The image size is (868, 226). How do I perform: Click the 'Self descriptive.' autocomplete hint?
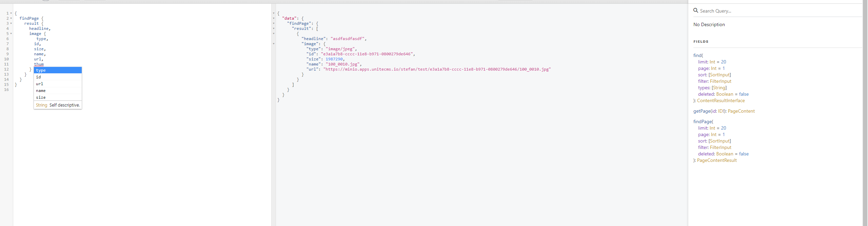point(64,105)
